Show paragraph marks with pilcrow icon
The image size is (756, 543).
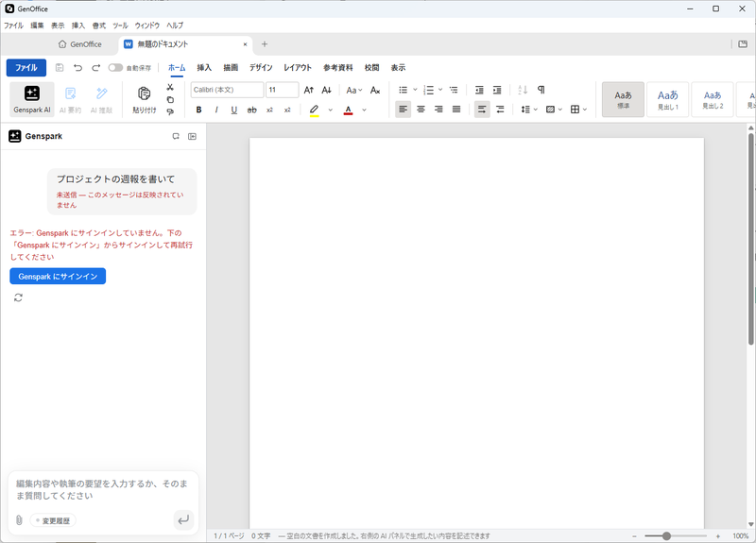[541, 90]
